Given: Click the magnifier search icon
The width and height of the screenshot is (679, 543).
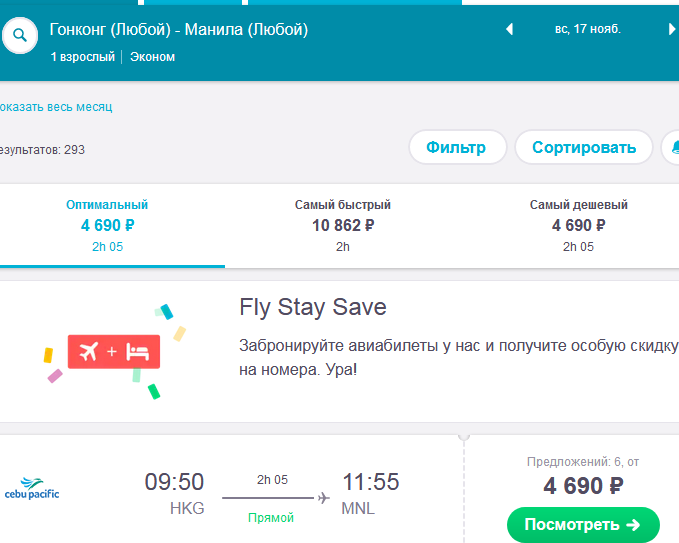Looking at the screenshot, I should [x=20, y=35].
